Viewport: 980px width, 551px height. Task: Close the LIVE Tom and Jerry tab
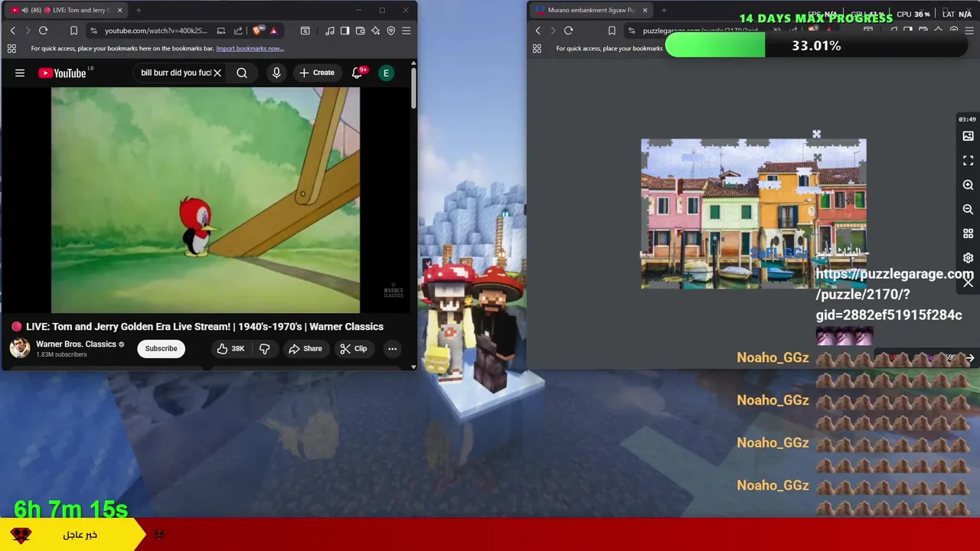click(x=119, y=10)
